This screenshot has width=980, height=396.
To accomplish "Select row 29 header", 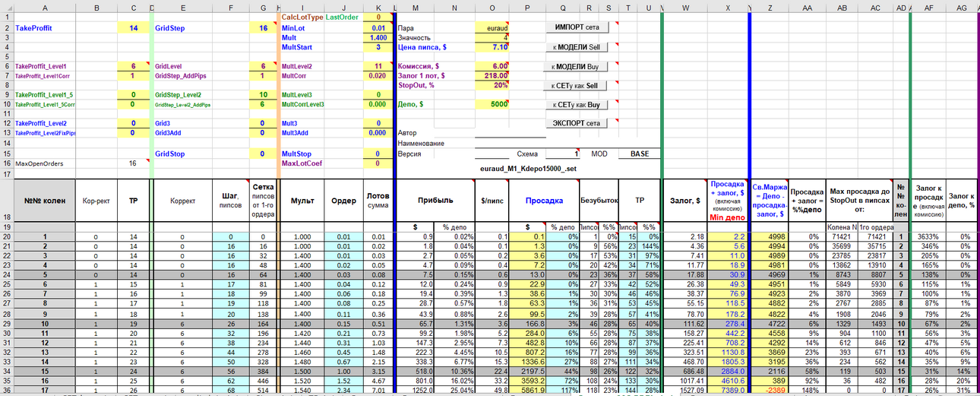I will 6,323.
